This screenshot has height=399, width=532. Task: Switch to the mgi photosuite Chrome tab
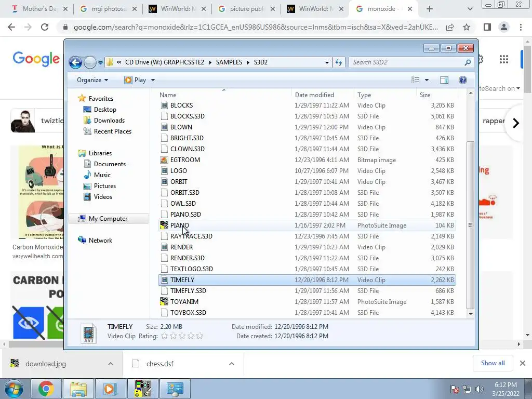pos(109,9)
